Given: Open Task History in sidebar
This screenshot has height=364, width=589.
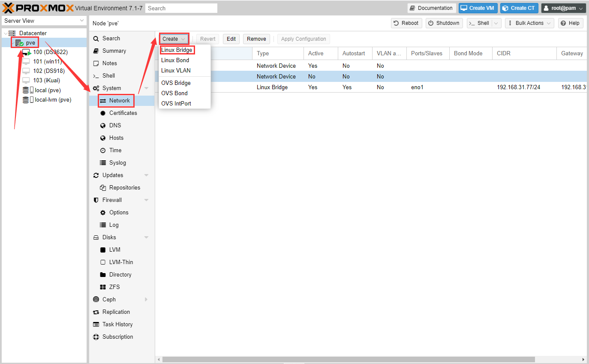Looking at the screenshot, I should 117,324.
